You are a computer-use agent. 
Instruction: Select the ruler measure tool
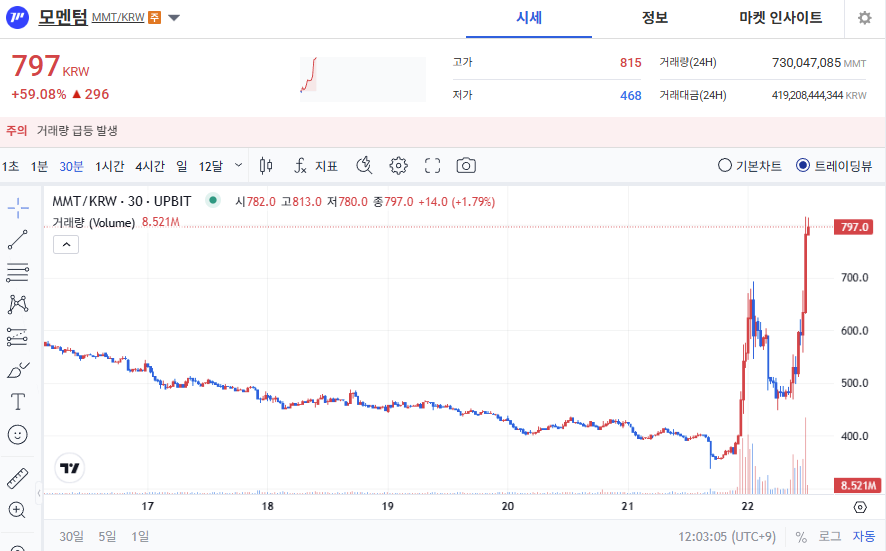[x=18, y=477]
